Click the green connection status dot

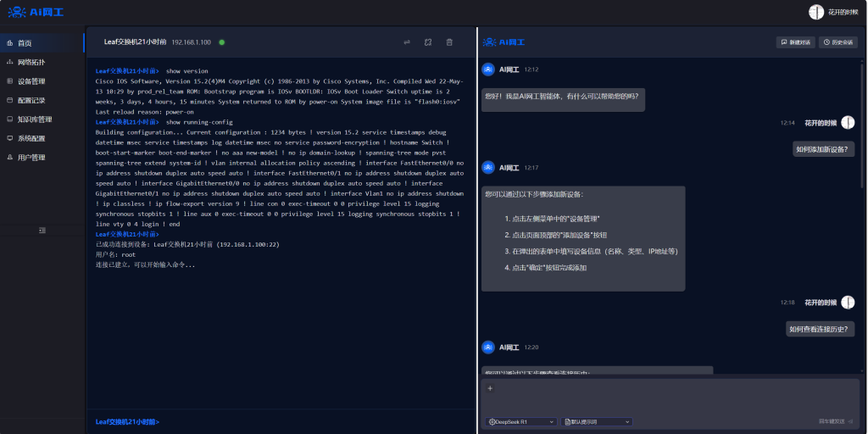click(222, 42)
